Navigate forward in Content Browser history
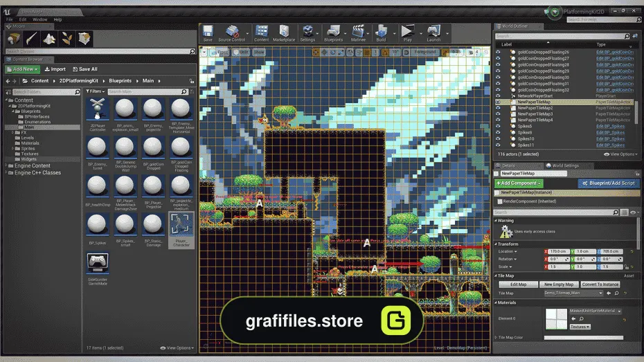This screenshot has width=644, height=362. (x=15, y=81)
